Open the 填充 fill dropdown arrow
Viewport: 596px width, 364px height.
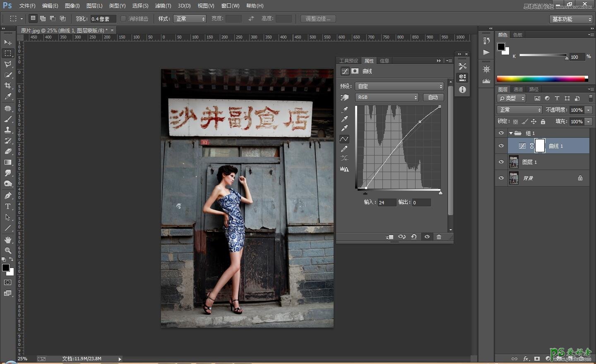tap(589, 122)
